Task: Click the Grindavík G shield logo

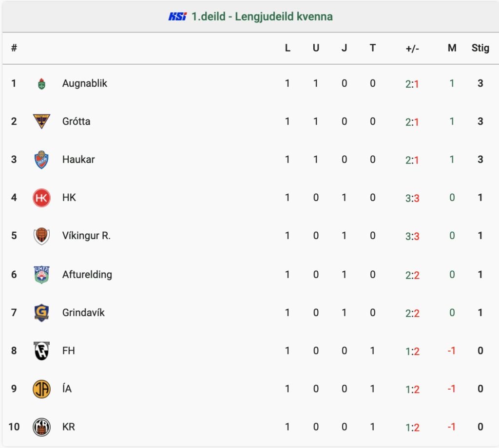Action: tap(42, 313)
